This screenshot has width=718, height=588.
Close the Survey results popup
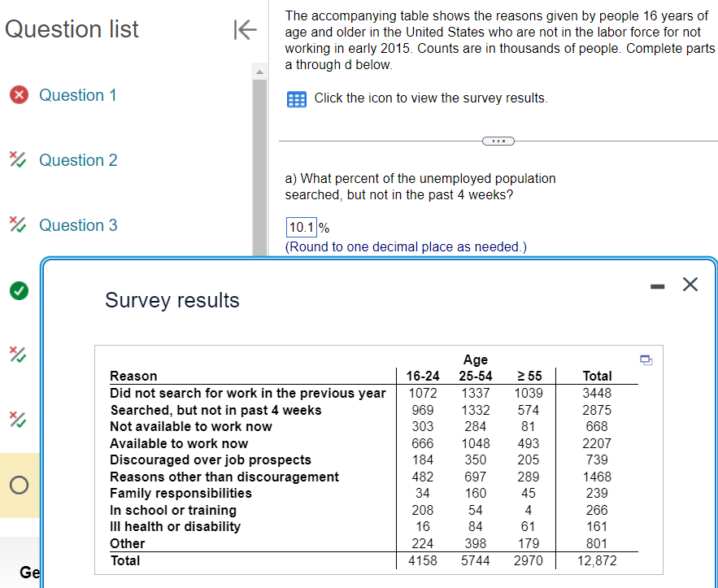690,285
